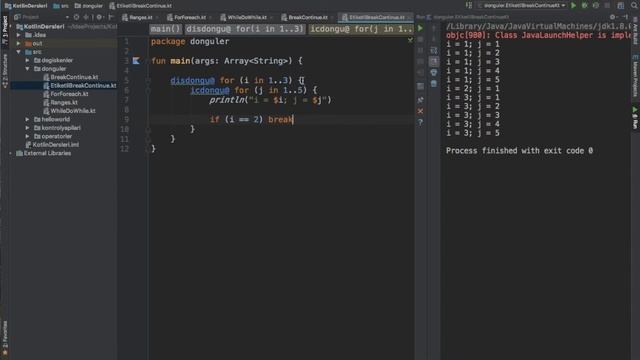Viewport: 640px width, 360px height.
Task: Open Favorites tool window side tab
Action: pos(5,338)
